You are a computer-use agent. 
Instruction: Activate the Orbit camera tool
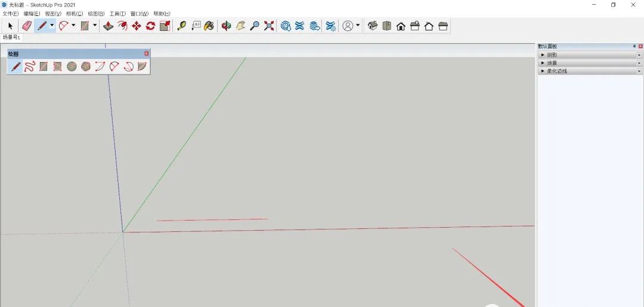[227, 26]
